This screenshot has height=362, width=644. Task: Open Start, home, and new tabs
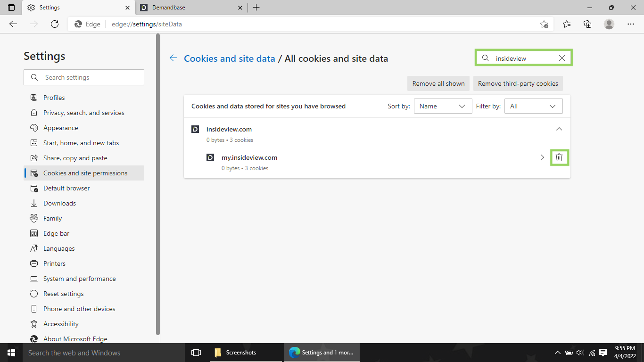[x=84, y=143]
